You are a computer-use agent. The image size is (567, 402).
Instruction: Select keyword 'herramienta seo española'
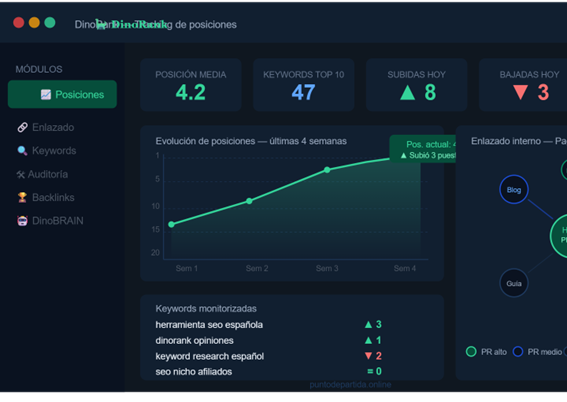pyautogui.click(x=209, y=325)
